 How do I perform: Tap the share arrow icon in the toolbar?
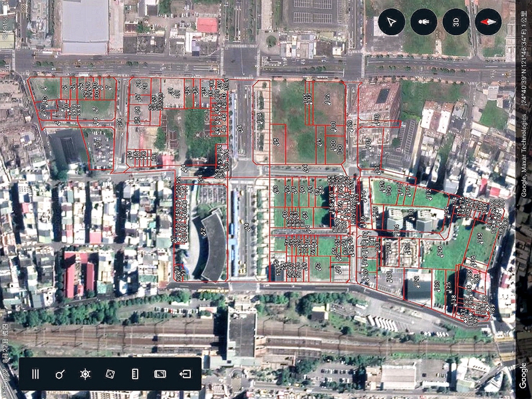coord(185,374)
